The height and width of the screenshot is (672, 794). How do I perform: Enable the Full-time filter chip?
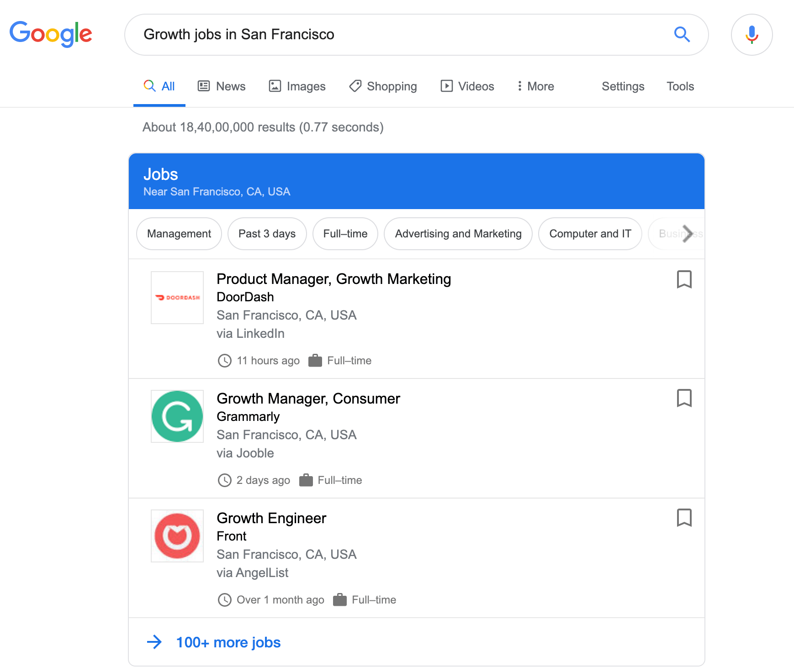coord(345,234)
